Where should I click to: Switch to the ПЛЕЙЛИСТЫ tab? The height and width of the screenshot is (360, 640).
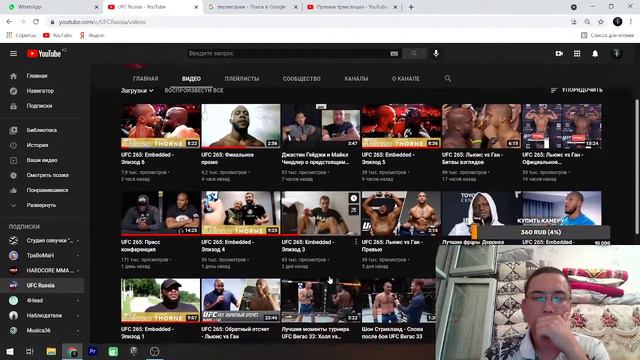click(x=242, y=78)
